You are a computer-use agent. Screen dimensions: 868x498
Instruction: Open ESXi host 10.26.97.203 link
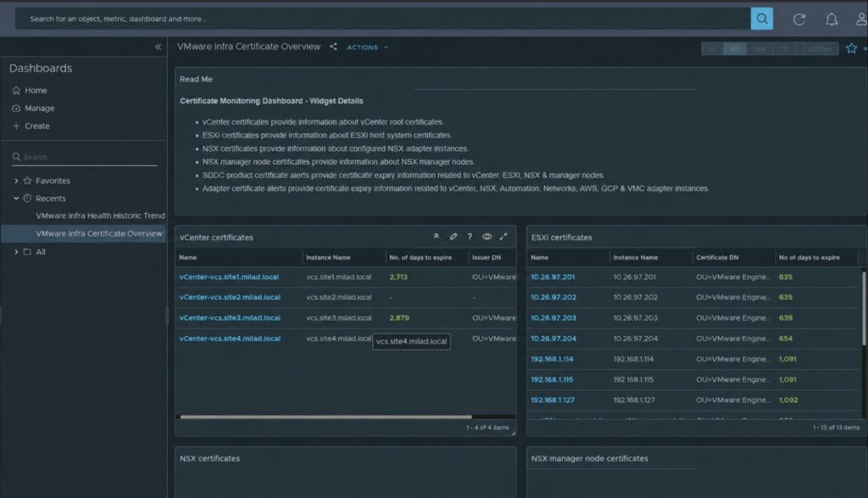553,318
